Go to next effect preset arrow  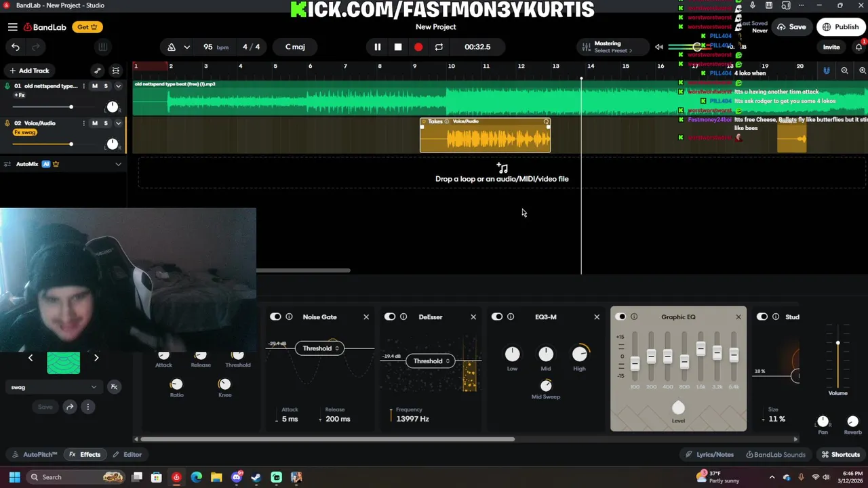click(x=96, y=358)
